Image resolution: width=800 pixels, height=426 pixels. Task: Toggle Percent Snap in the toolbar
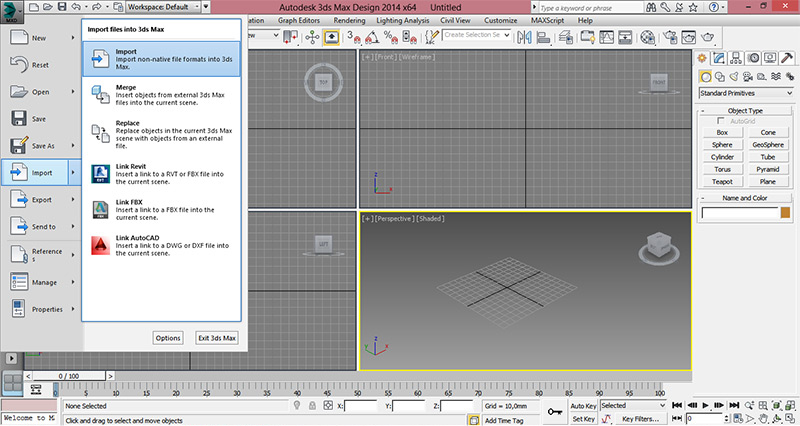tap(391, 37)
